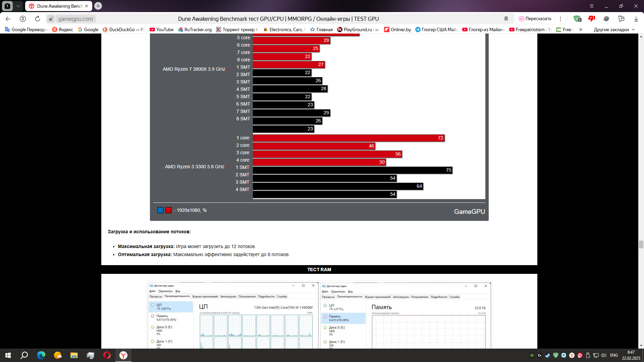This screenshot has height=362, width=644.
Task: Expand the Другие закладки folder
Action: click(x=614, y=29)
